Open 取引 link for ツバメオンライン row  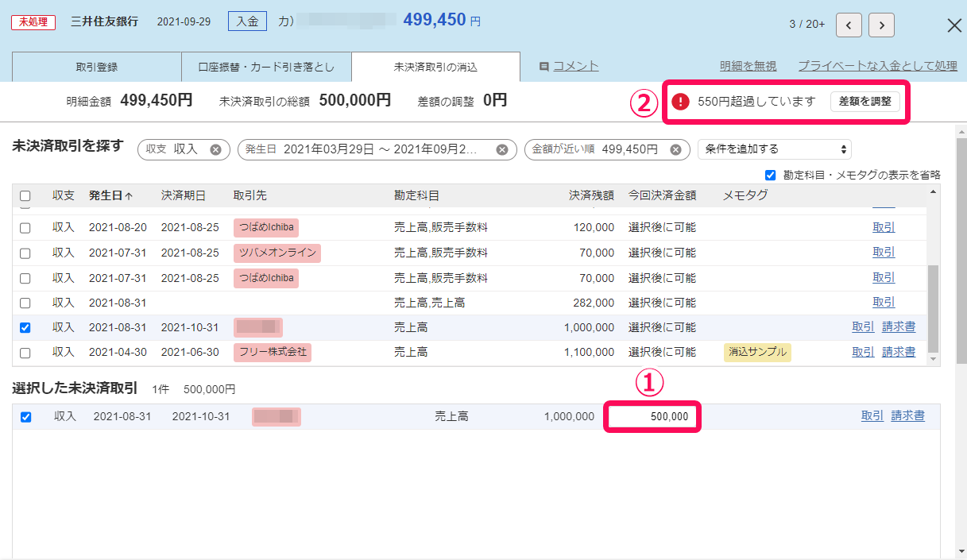[x=884, y=252]
